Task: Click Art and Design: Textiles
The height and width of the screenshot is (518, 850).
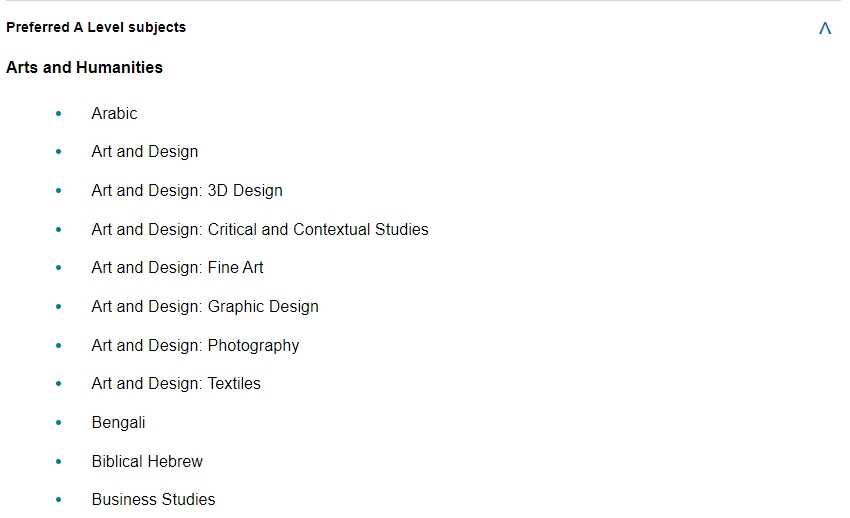Action: (x=176, y=384)
